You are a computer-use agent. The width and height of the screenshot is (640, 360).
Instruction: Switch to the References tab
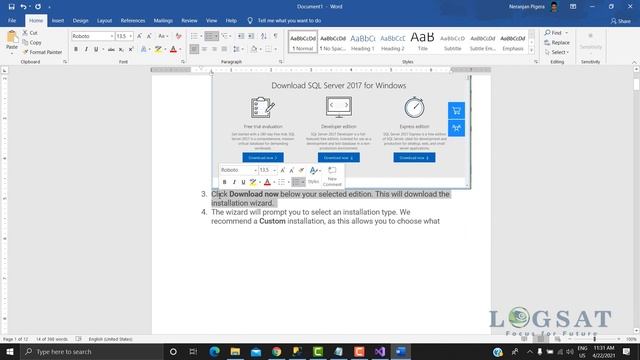tap(133, 20)
